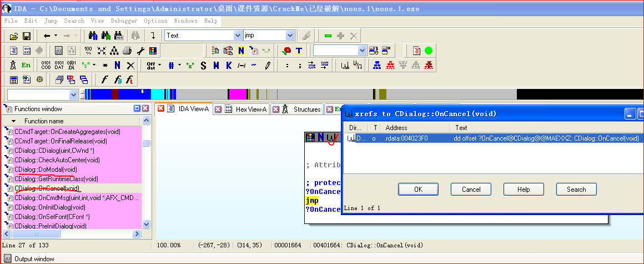644x264 pixels.
Task: Click the green minus toolbar icon
Action: point(328,36)
